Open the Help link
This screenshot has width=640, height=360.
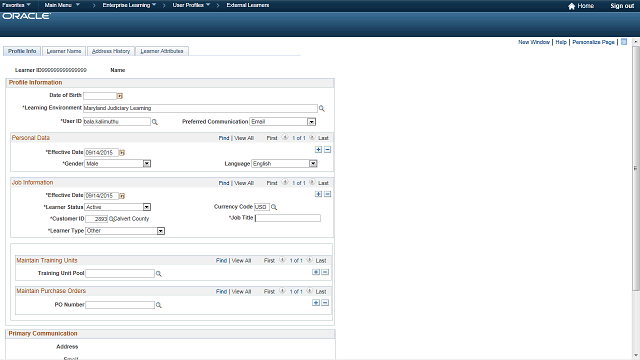[x=561, y=42]
